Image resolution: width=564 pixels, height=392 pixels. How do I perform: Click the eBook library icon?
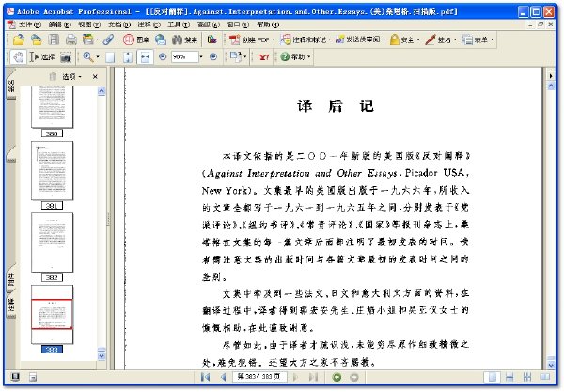tap(211, 39)
